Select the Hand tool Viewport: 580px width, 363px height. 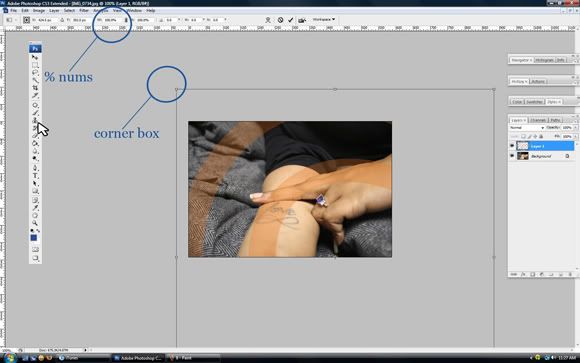click(35, 215)
